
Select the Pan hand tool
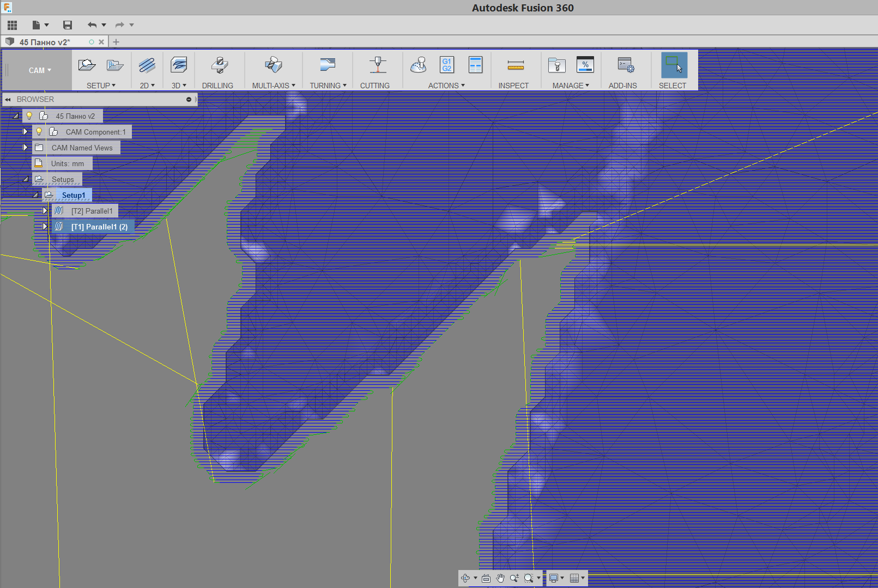(x=500, y=578)
